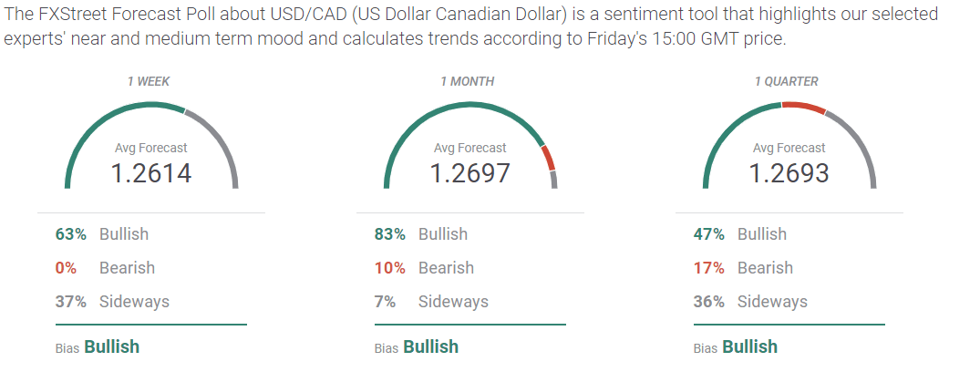Select the 1 MONTH forecast heading
Screen dimensions: 980x372
[x=467, y=81]
